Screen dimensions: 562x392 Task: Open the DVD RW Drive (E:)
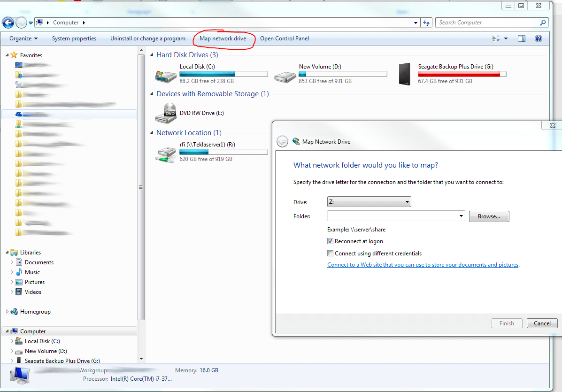(165, 113)
